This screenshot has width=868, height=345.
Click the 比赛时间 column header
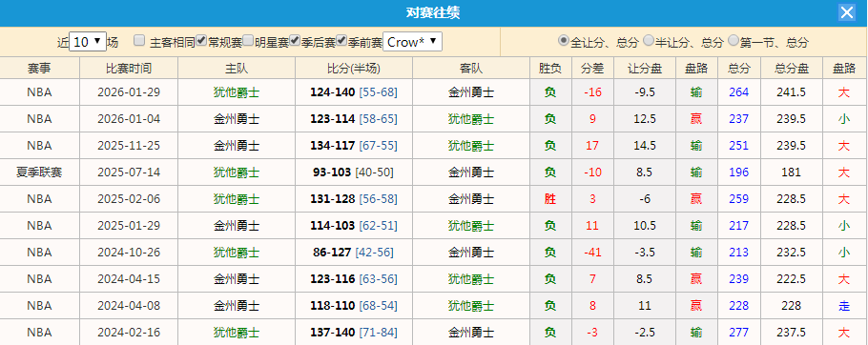129,68
